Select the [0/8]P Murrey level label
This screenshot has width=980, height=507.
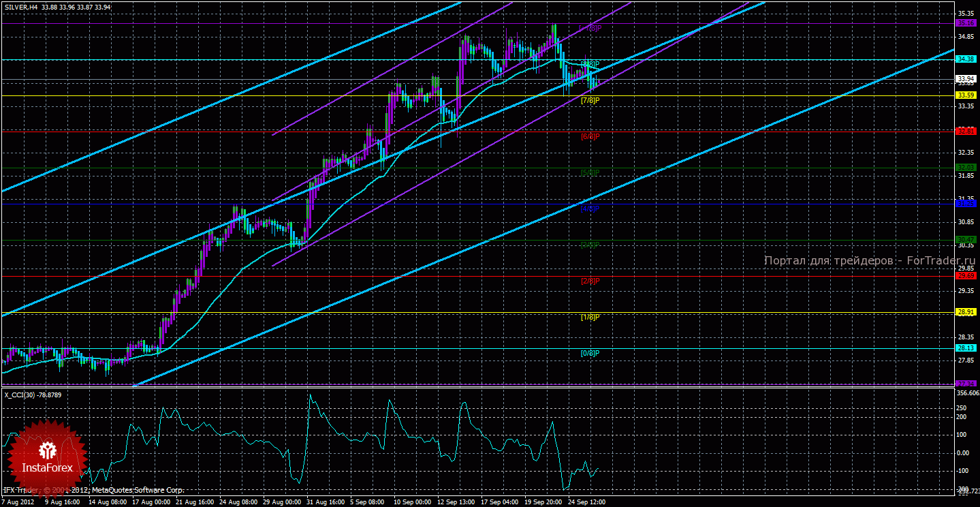590,353
